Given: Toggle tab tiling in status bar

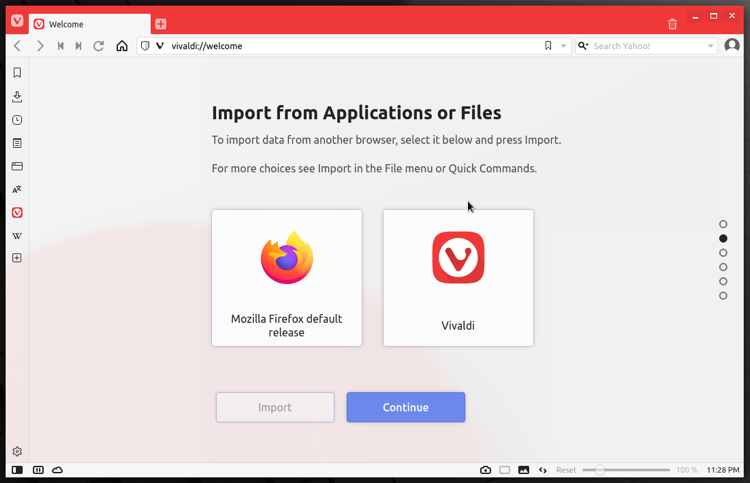Looking at the screenshot, I should pos(38,470).
